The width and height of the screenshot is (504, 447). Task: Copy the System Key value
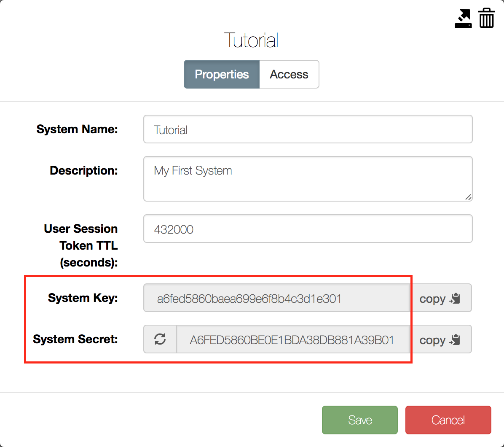[x=440, y=298]
